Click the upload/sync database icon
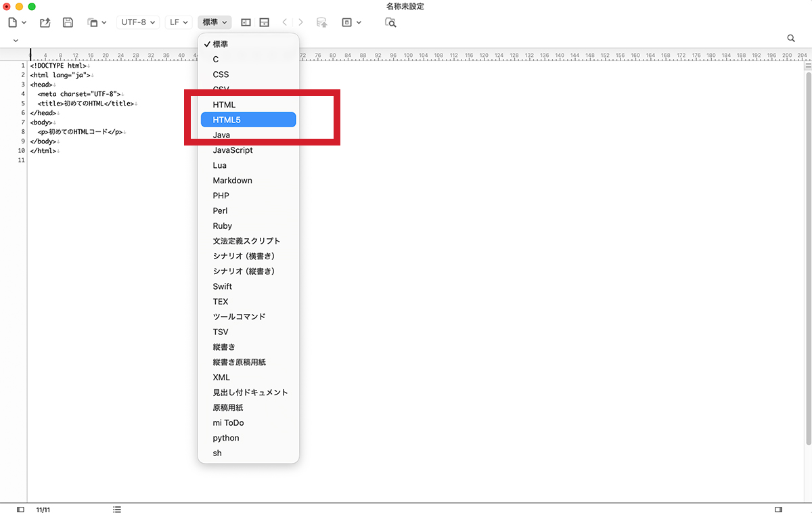Screen dimensions: 812x513 [322, 22]
